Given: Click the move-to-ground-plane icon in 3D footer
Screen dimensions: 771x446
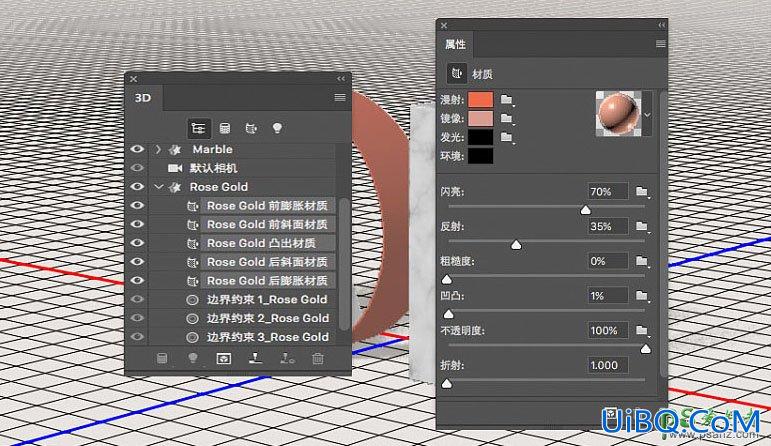Looking at the screenshot, I should coord(255,358).
